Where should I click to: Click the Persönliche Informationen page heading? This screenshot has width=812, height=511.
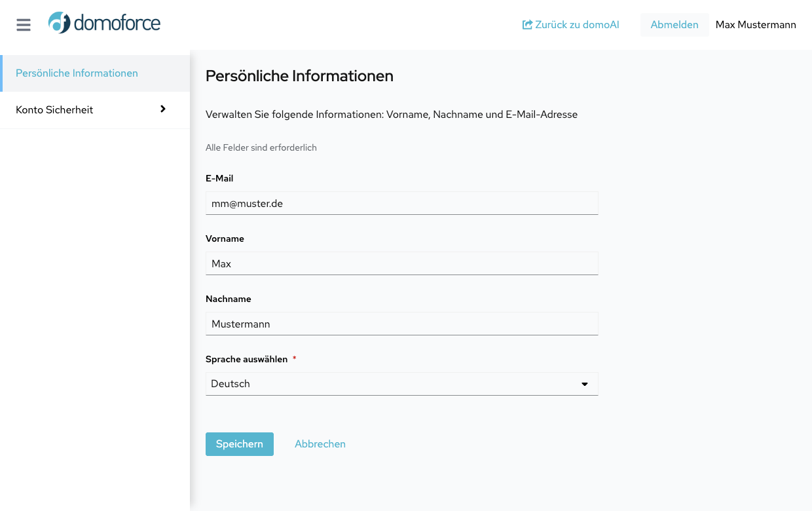[x=299, y=76]
